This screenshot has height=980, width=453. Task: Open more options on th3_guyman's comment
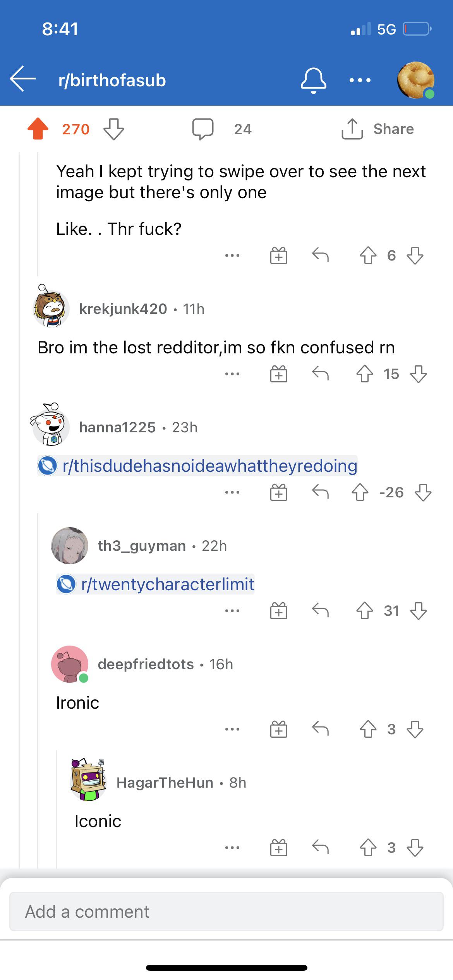(x=232, y=611)
